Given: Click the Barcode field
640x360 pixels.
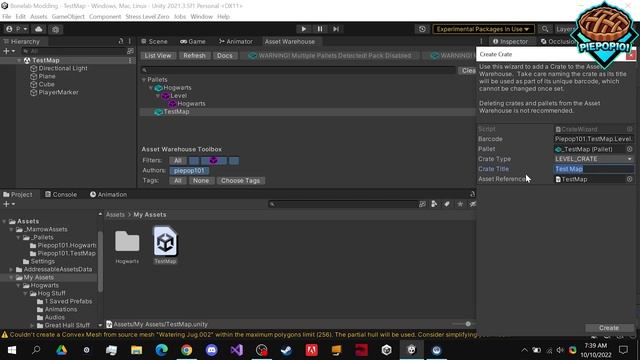Looking at the screenshot, I should pyautogui.click(x=593, y=139).
